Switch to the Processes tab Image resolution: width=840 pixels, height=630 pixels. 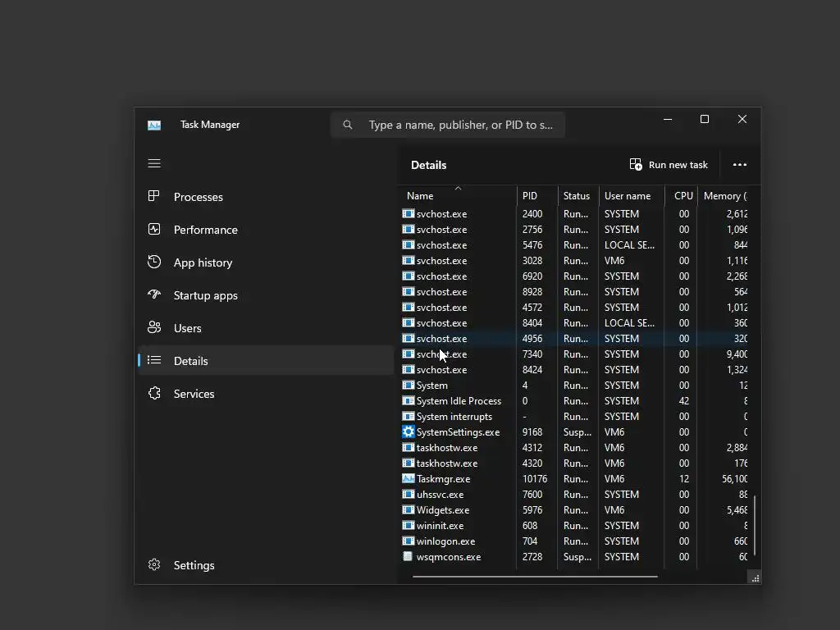click(x=266, y=197)
